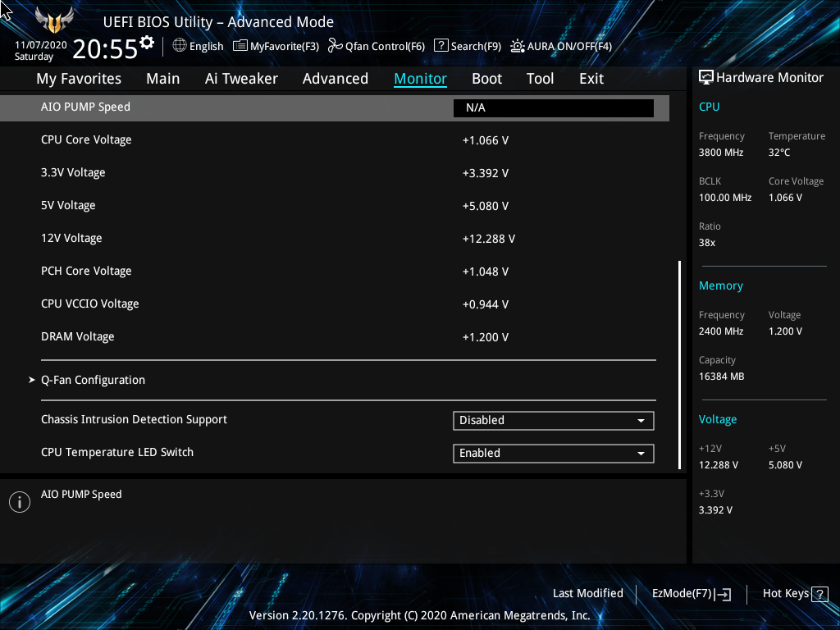Click the Hot Keys question mark icon
Screen dimensions: 840x630
click(x=819, y=594)
